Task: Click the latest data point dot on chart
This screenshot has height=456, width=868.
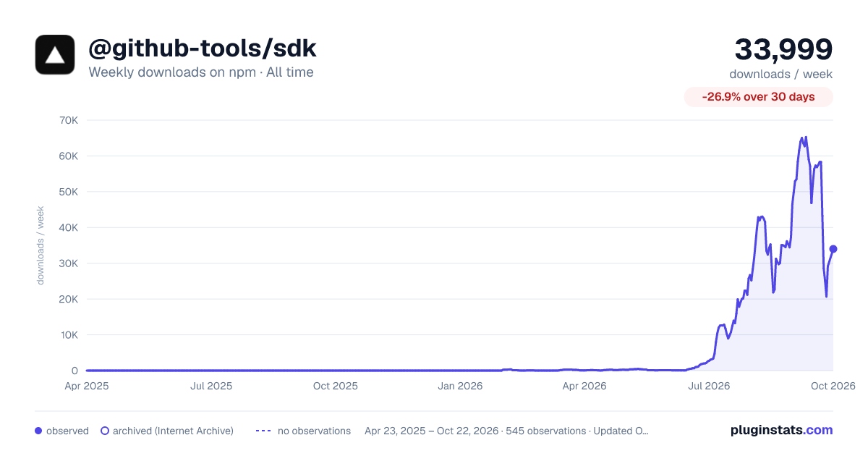Action: point(833,249)
